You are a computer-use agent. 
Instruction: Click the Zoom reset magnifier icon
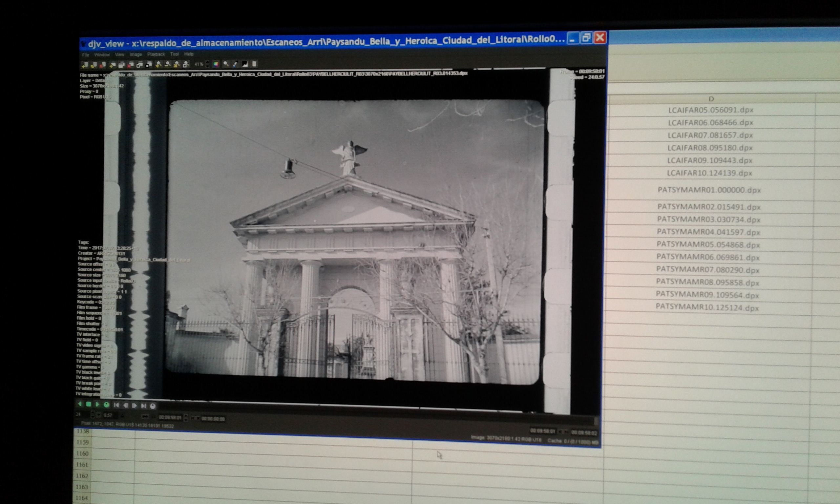point(177,65)
